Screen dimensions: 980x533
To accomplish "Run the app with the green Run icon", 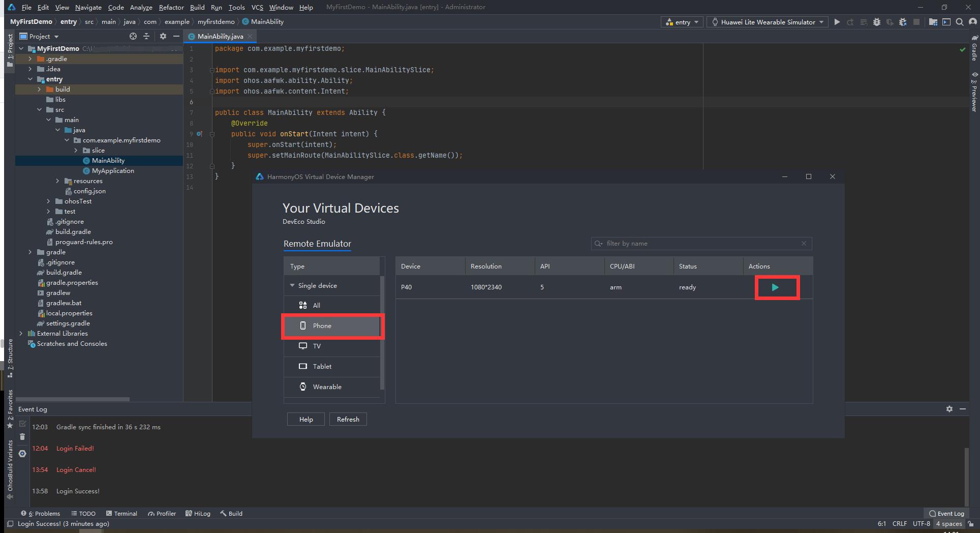I will [x=837, y=22].
